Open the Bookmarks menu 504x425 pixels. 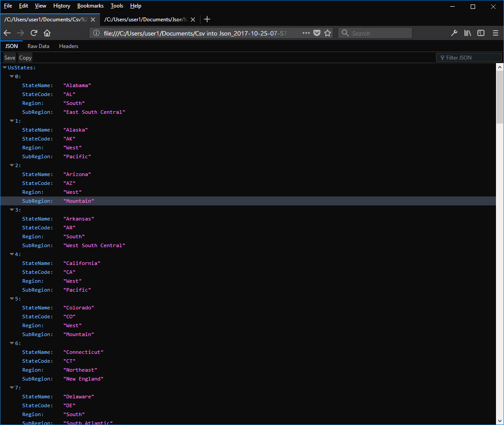90,6
